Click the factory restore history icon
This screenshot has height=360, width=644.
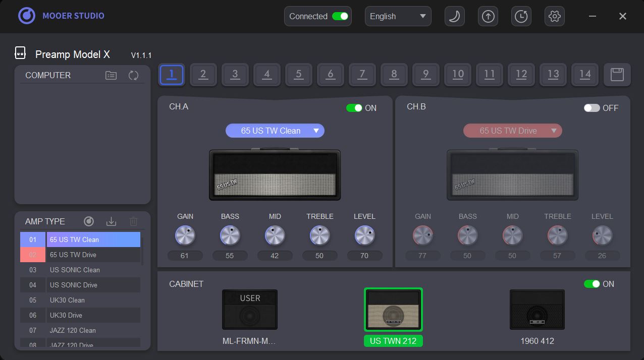pos(521,16)
